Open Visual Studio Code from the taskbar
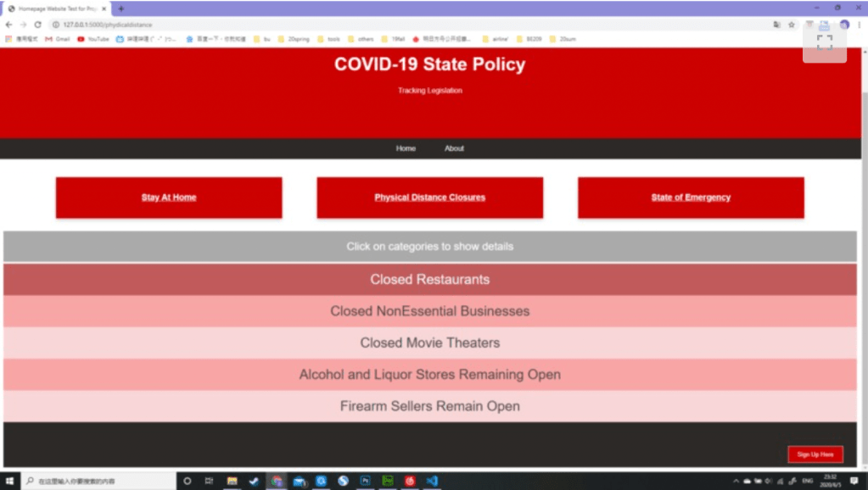This screenshot has width=868, height=490. point(431,481)
